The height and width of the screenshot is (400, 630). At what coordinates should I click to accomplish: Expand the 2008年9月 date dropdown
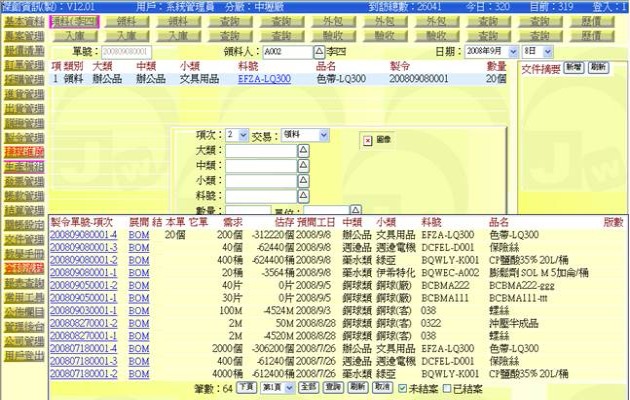pos(513,50)
